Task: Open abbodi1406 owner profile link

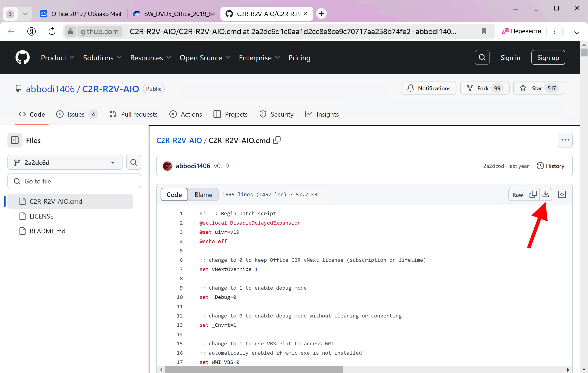Action: pos(50,89)
